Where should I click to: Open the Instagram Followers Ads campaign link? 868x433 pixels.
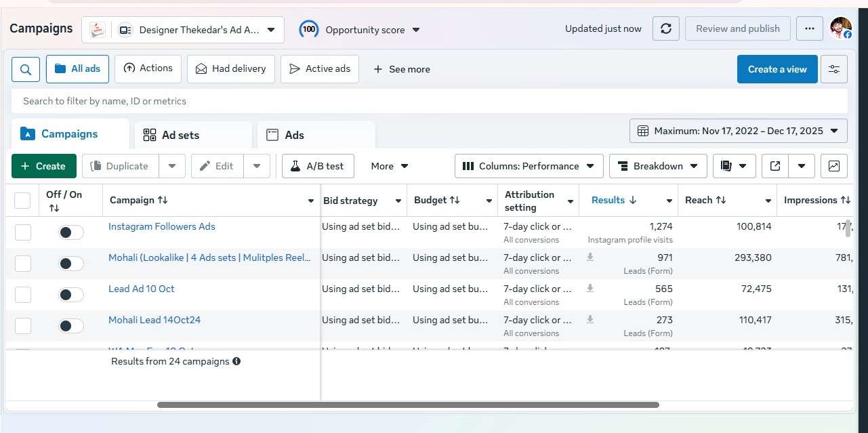(x=161, y=226)
